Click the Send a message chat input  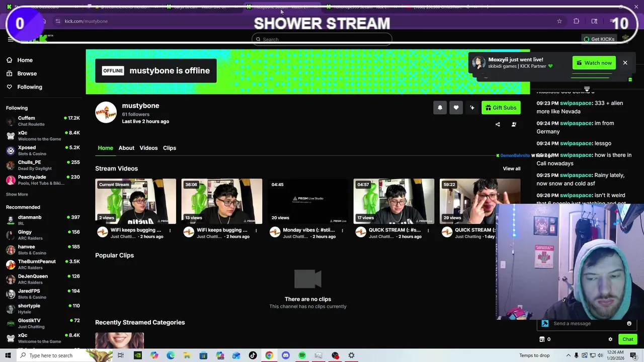tap(586, 323)
